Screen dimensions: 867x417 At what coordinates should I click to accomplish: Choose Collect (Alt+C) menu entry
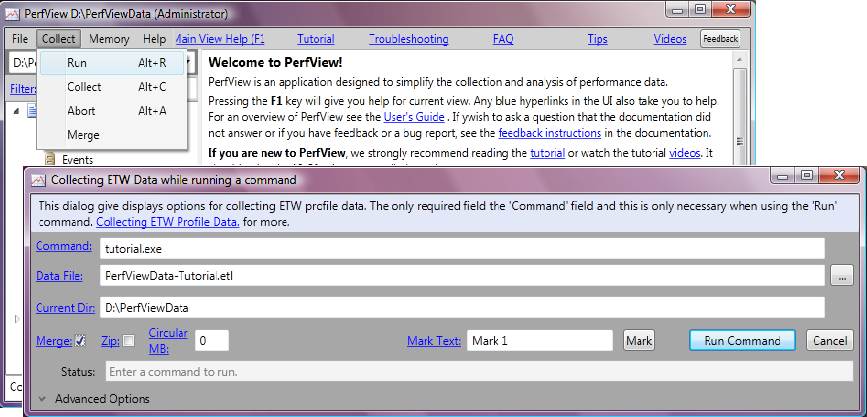tap(112, 87)
